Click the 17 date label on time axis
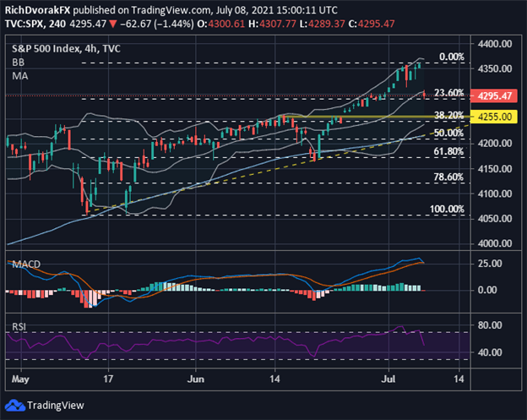Screen dimensions: 527x420 click(107, 379)
